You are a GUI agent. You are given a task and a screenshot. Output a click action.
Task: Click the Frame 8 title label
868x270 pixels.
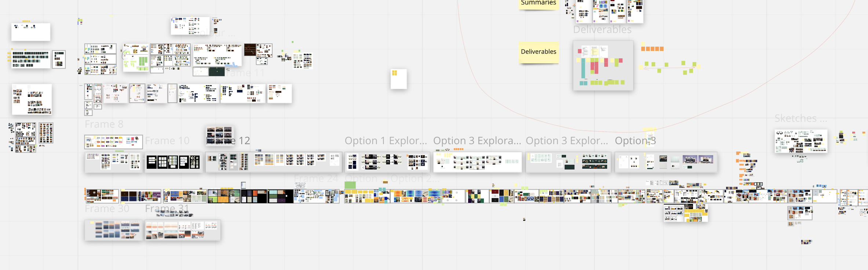pos(104,124)
